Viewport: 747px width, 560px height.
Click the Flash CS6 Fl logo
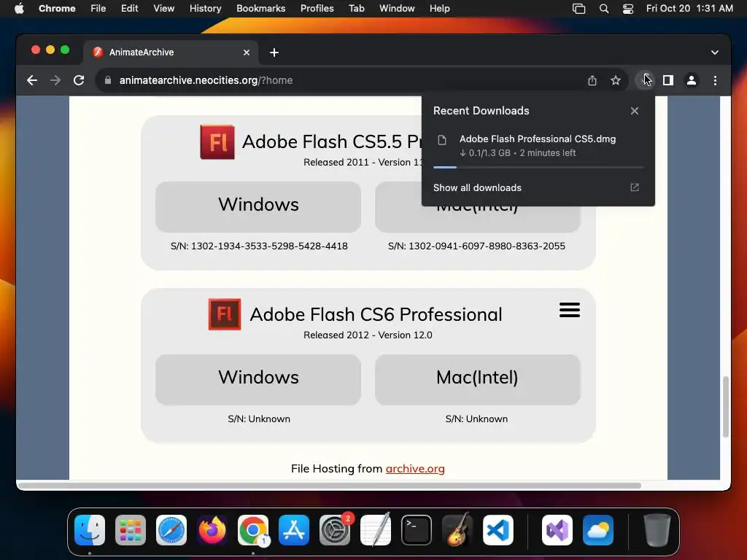pos(225,314)
